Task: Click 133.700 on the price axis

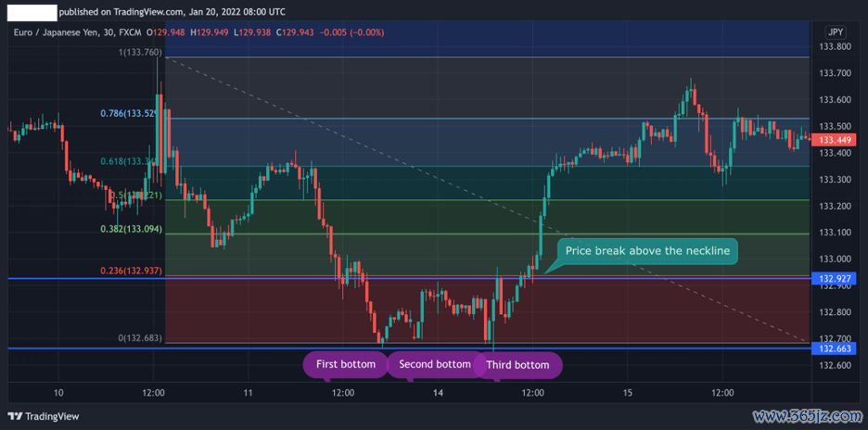Action: pos(835,73)
